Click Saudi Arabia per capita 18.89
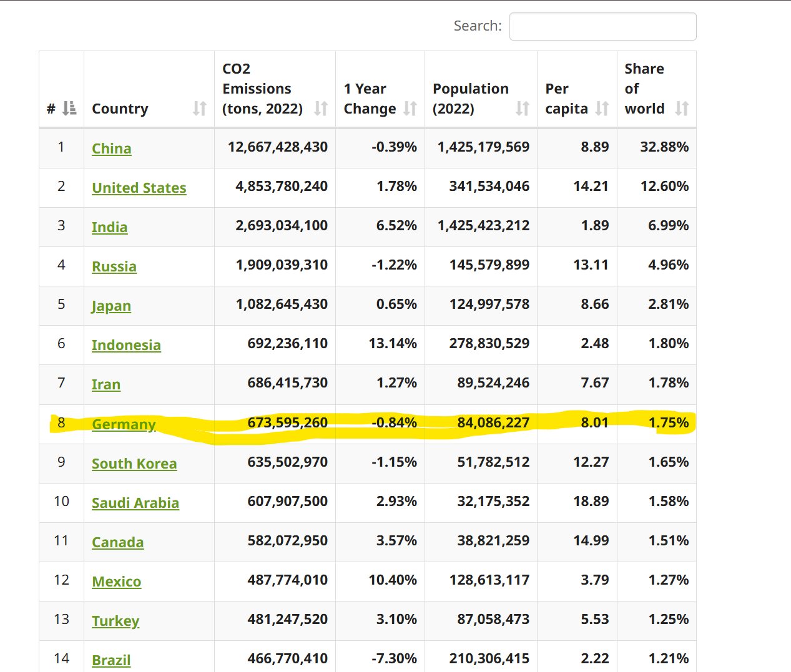 pyautogui.click(x=591, y=501)
